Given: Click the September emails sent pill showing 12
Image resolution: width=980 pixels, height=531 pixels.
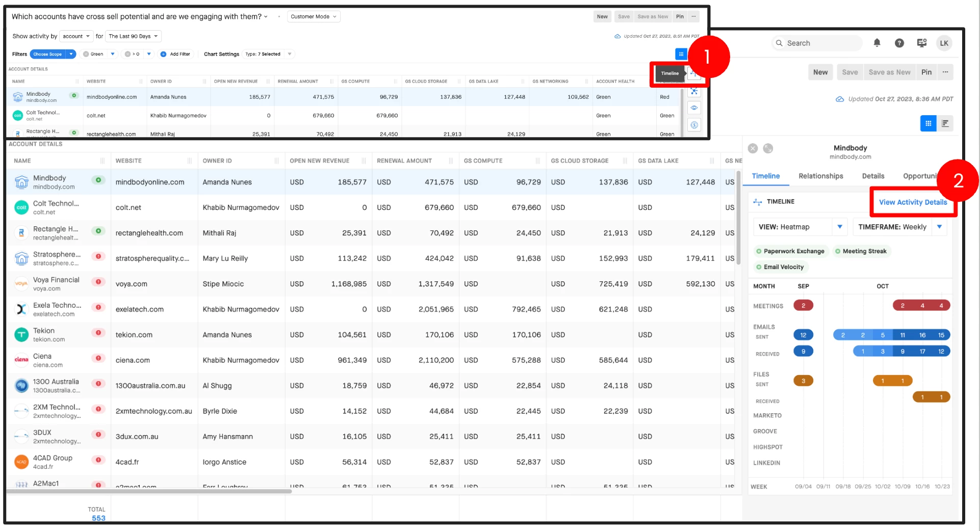Looking at the screenshot, I should coord(803,335).
